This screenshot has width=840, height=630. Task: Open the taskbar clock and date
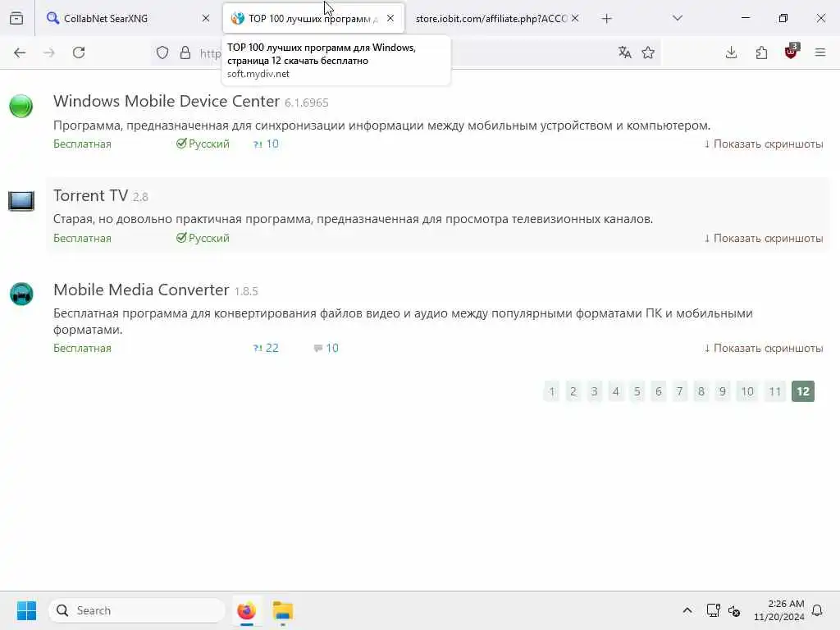[778, 610]
